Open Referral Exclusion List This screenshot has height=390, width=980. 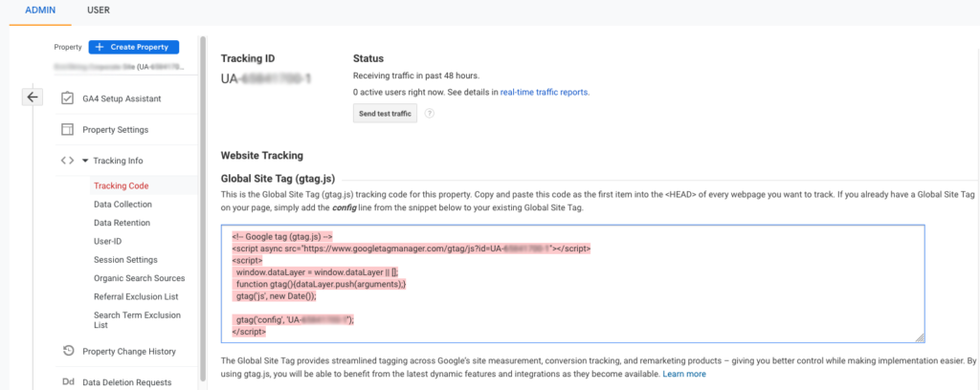[136, 296]
